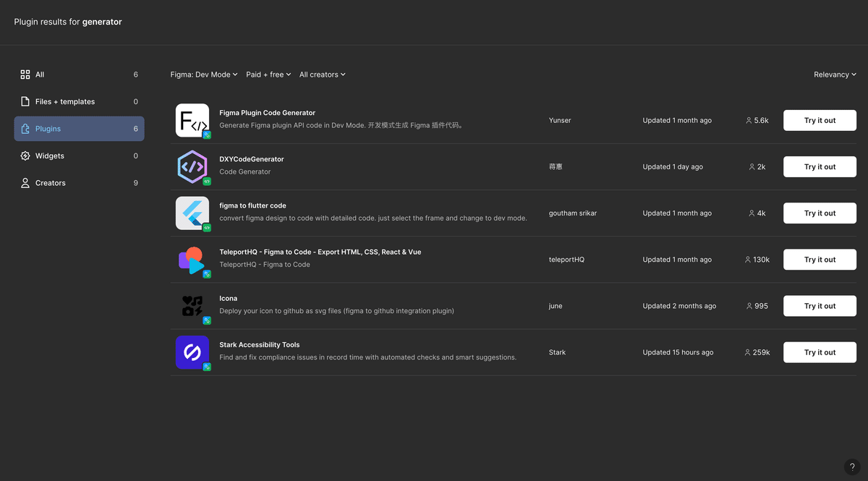Select the Widgets tab
The image size is (868, 481).
[x=79, y=156]
